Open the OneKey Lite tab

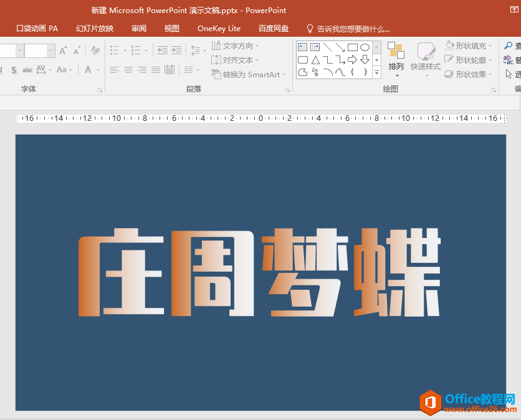click(x=219, y=29)
